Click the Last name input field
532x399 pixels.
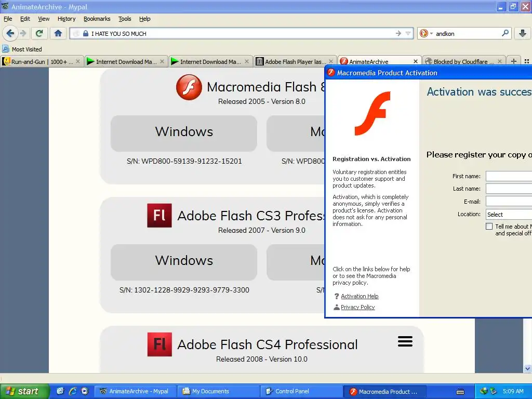point(509,189)
